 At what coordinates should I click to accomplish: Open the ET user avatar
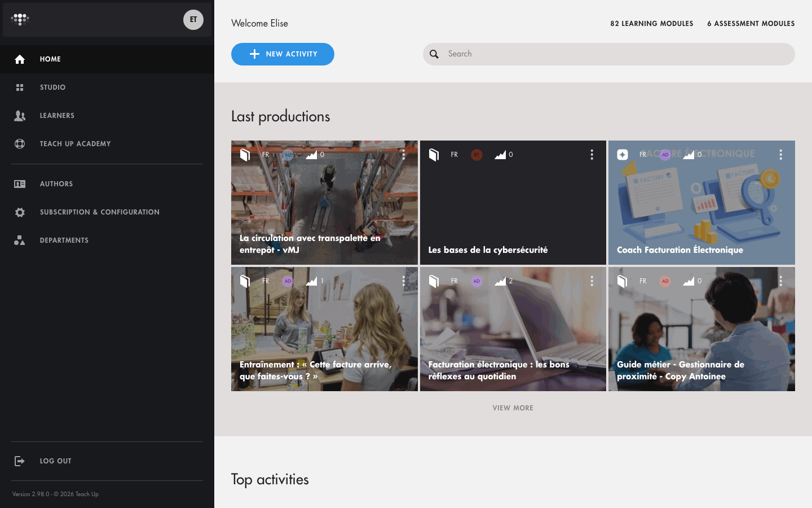pyautogui.click(x=193, y=20)
